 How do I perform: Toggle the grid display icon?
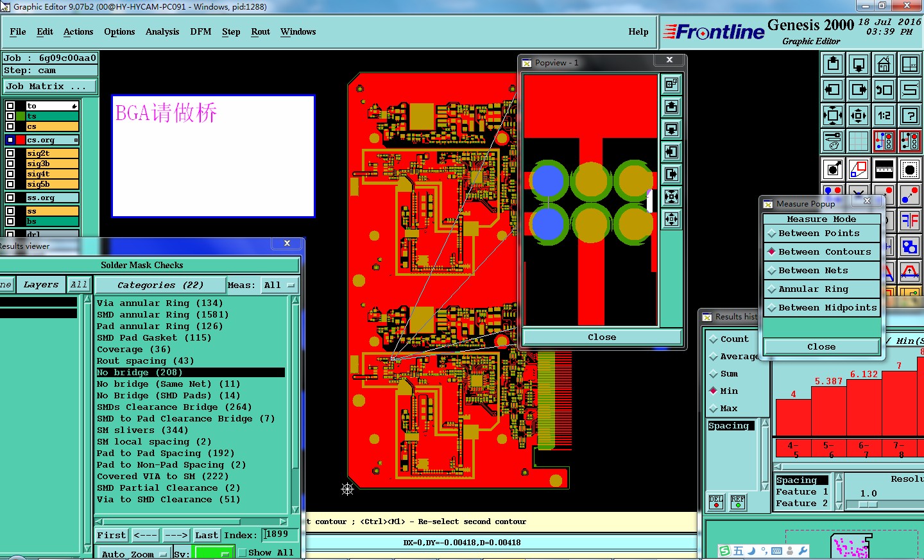tap(859, 140)
